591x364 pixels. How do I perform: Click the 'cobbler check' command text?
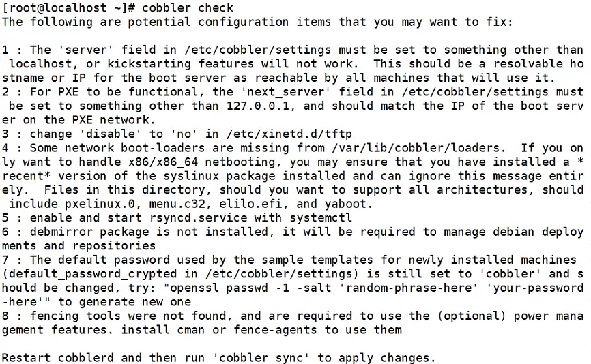click(188, 7)
